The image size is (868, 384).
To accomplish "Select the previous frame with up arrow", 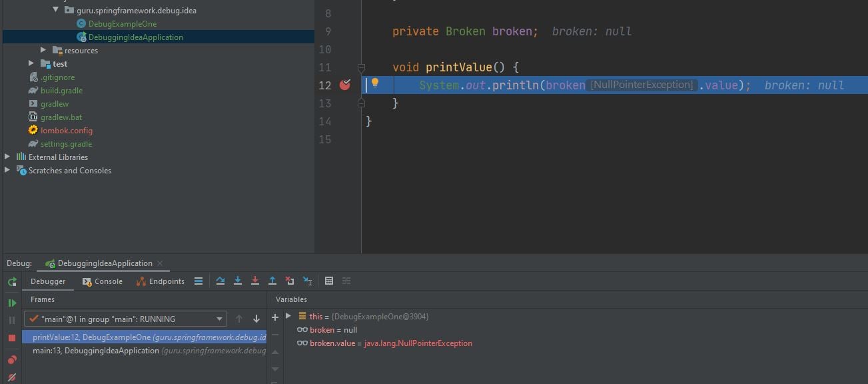I will 239,319.
